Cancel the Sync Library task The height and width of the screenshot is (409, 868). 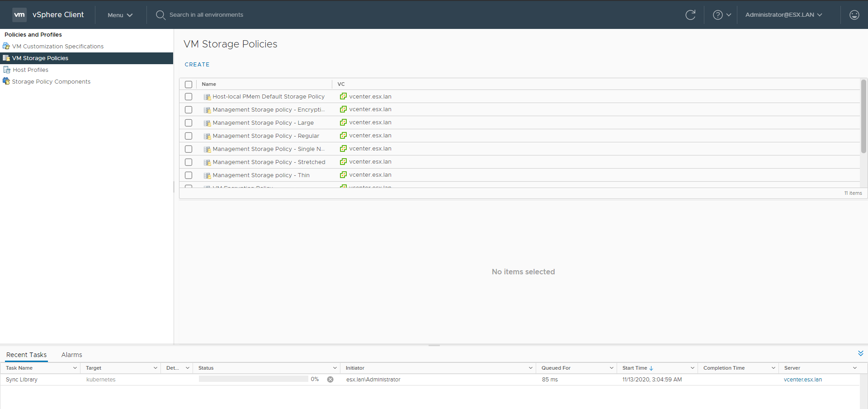pos(330,380)
